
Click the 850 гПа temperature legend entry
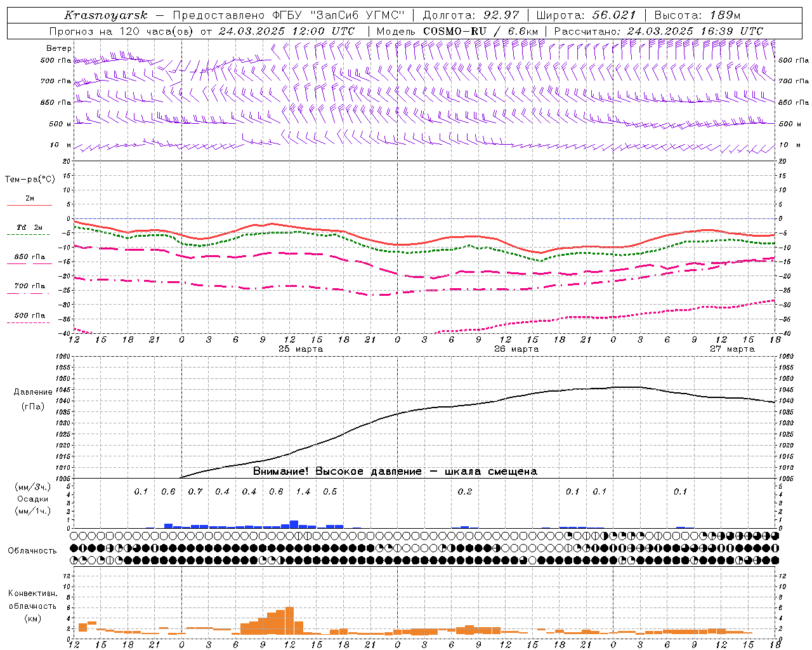click(30, 257)
